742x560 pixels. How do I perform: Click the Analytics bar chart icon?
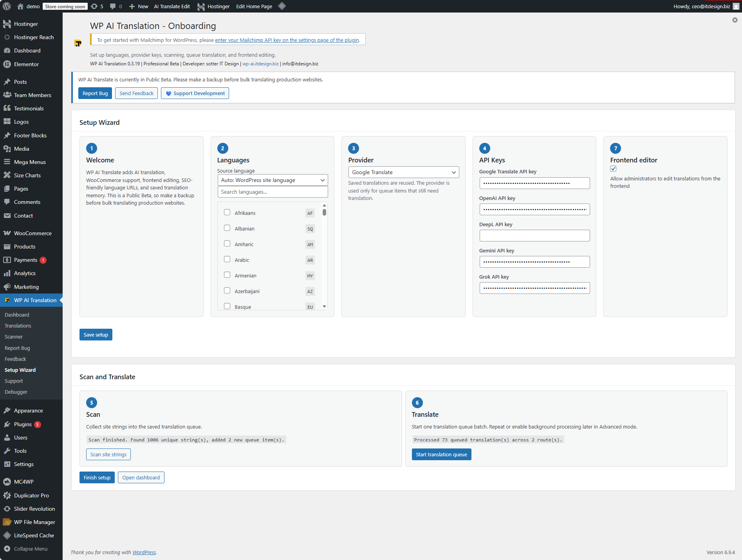(7, 273)
